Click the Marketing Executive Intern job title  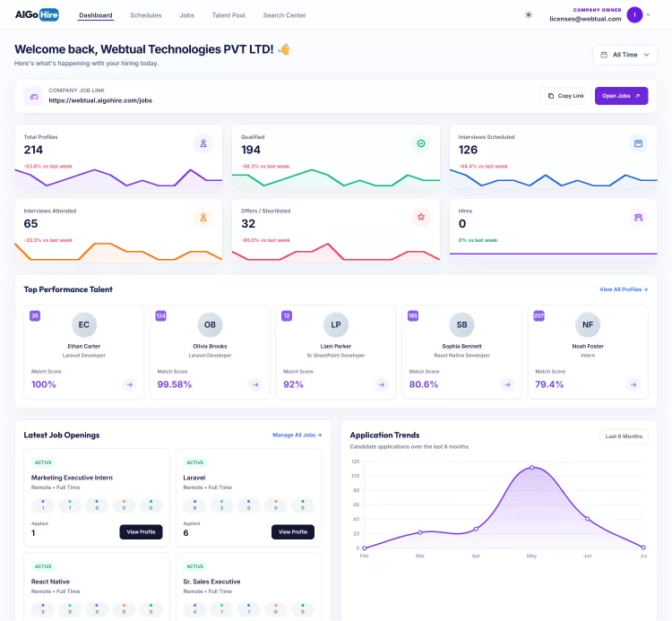[x=72, y=478]
